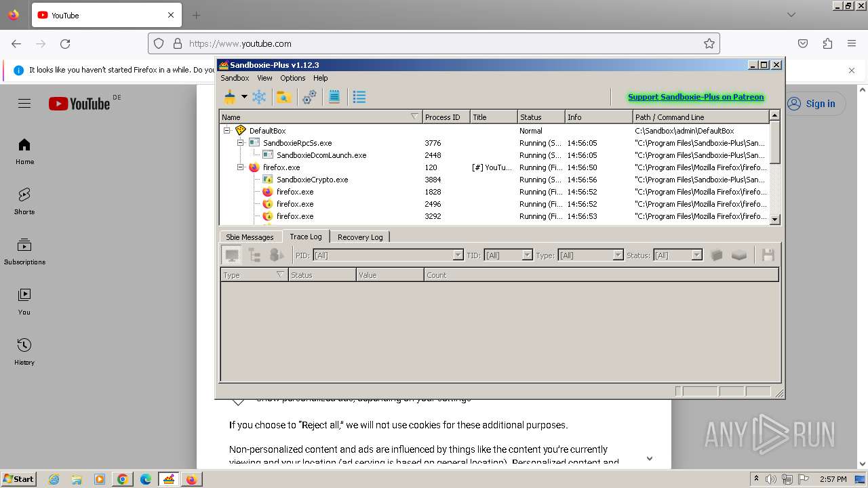The image size is (868, 488).
Task: Sort by the Process ID column header
Action: click(446, 117)
